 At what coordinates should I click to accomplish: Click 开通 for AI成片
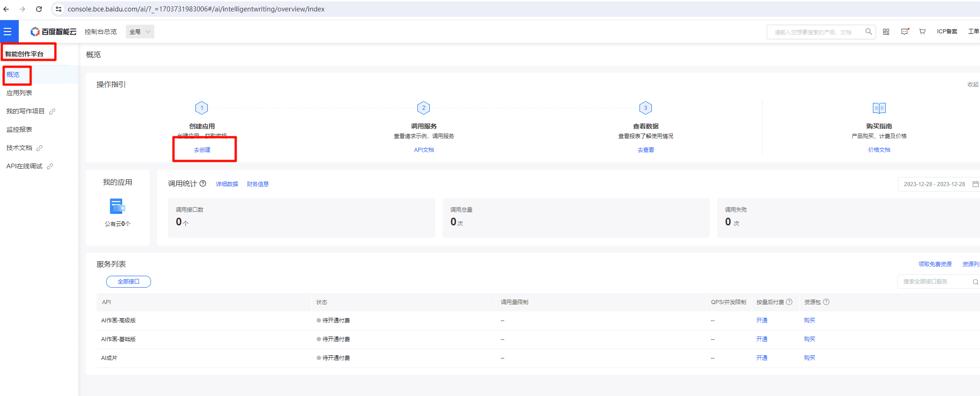click(762, 358)
